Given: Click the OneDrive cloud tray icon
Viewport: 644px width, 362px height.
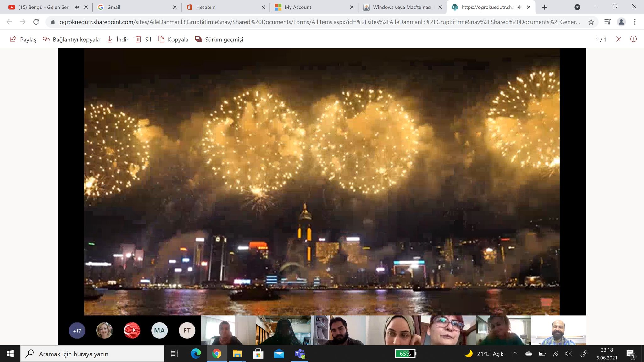Looking at the screenshot, I should tap(529, 354).
